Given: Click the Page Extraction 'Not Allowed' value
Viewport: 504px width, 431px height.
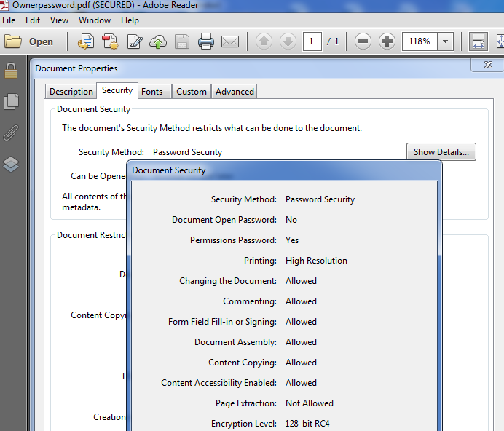Looking at the screenshot, I should pyautogui.click(x=310, y=403).
